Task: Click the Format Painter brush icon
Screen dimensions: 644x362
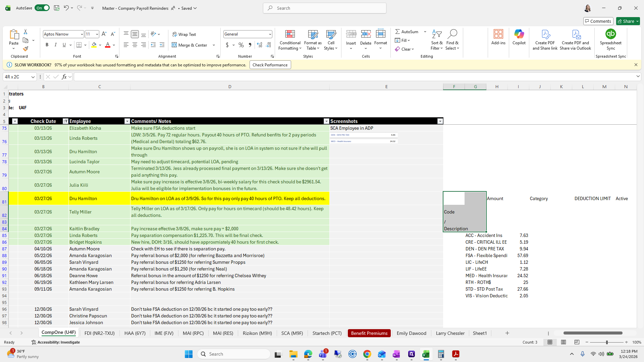Action: tap(25, 49)
